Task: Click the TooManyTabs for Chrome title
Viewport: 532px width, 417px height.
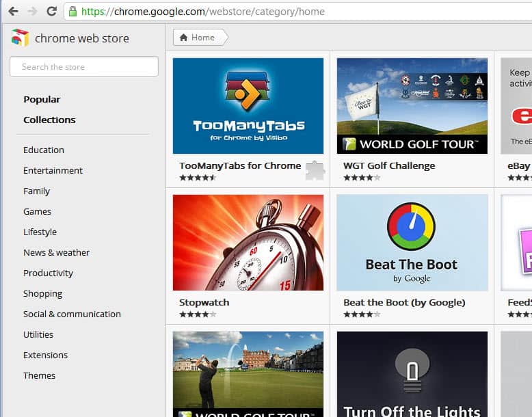Action: [x=240, y=165]
